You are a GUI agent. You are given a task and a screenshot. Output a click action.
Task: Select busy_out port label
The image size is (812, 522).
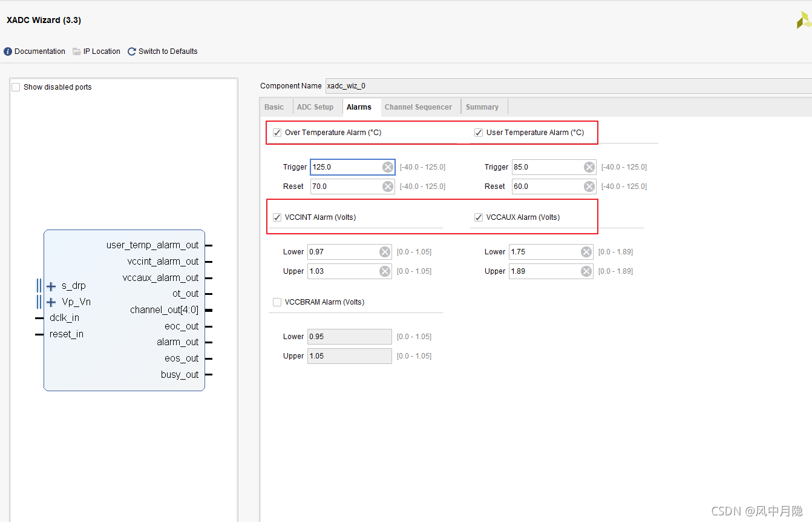point(180,375)
